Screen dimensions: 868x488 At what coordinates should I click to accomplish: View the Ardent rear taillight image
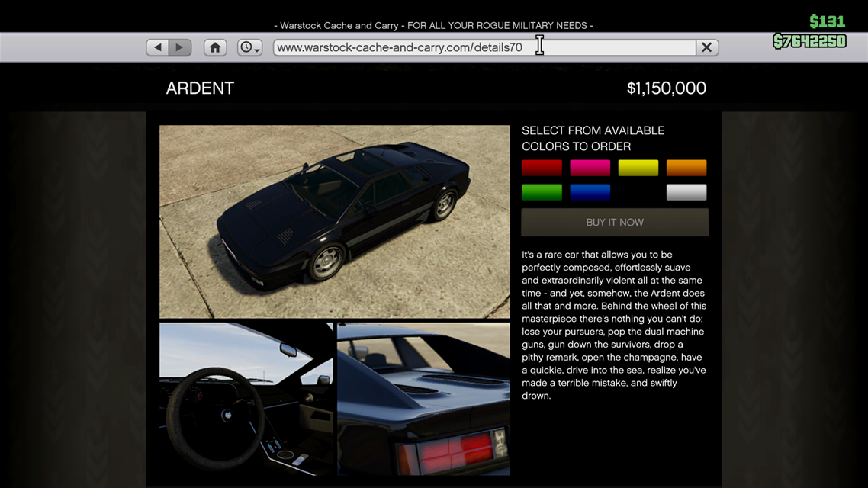423,399
